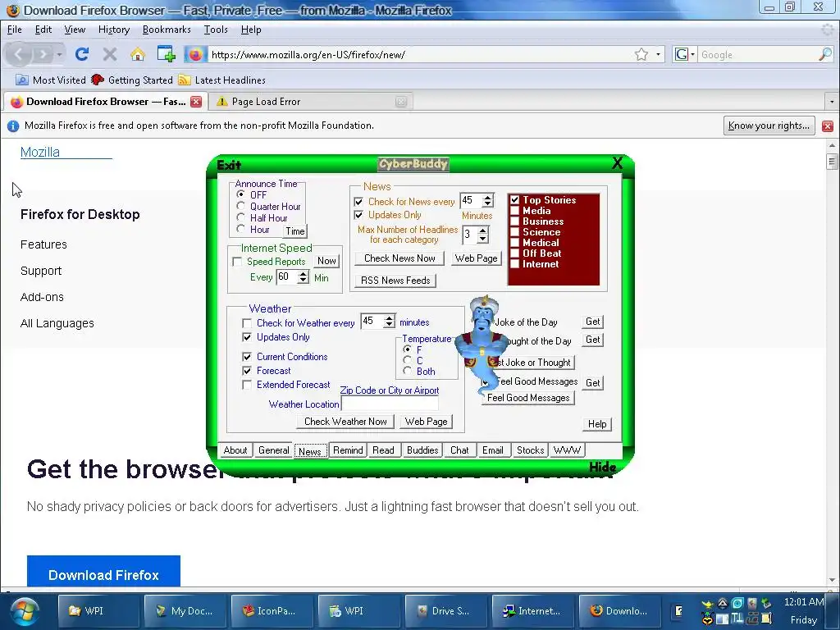The image size is (840, 630).
Task: Click the search magnifier icon
Action: (825, 54)
